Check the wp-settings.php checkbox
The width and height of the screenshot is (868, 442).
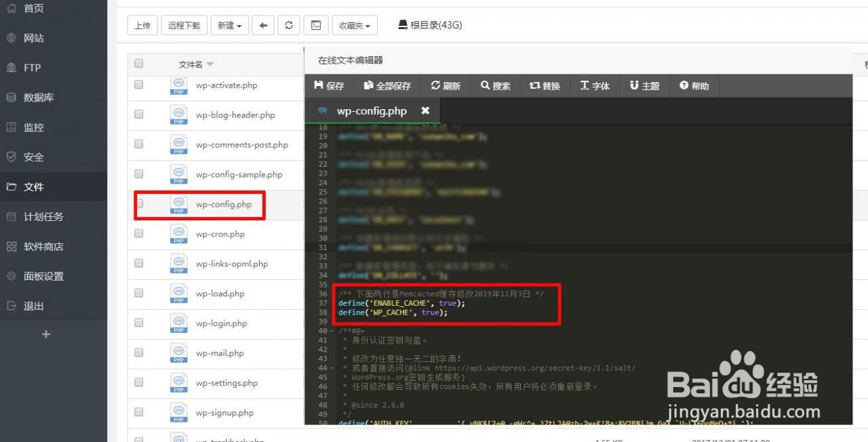(x=139, y=383)
